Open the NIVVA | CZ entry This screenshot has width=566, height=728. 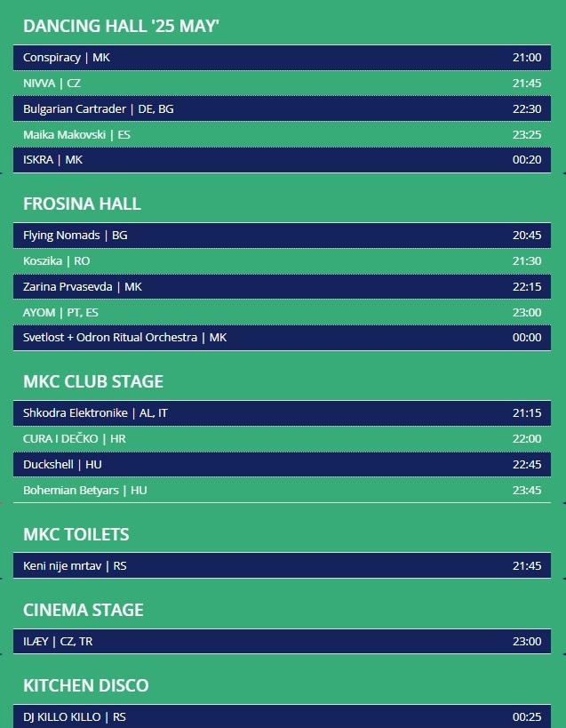point(282,83)
